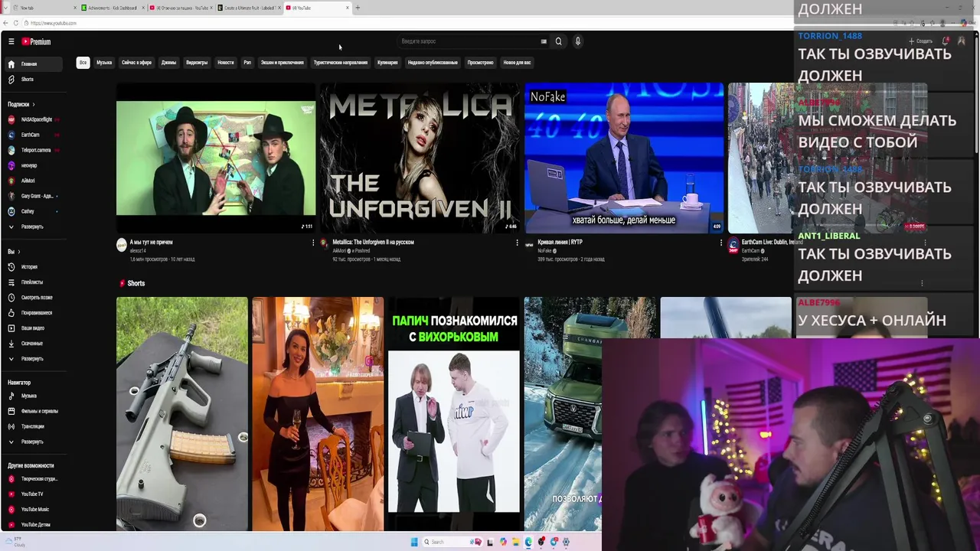Activate voice search microphone icon
This screenshot has height=551, width=980.
(x=578, y=41)
